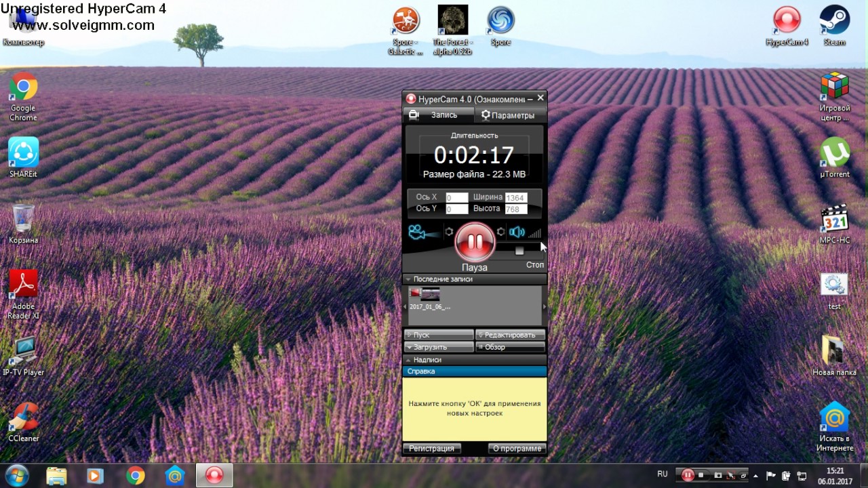Click the Длительность 0:02:17 timer display

(x=474, y=155)
